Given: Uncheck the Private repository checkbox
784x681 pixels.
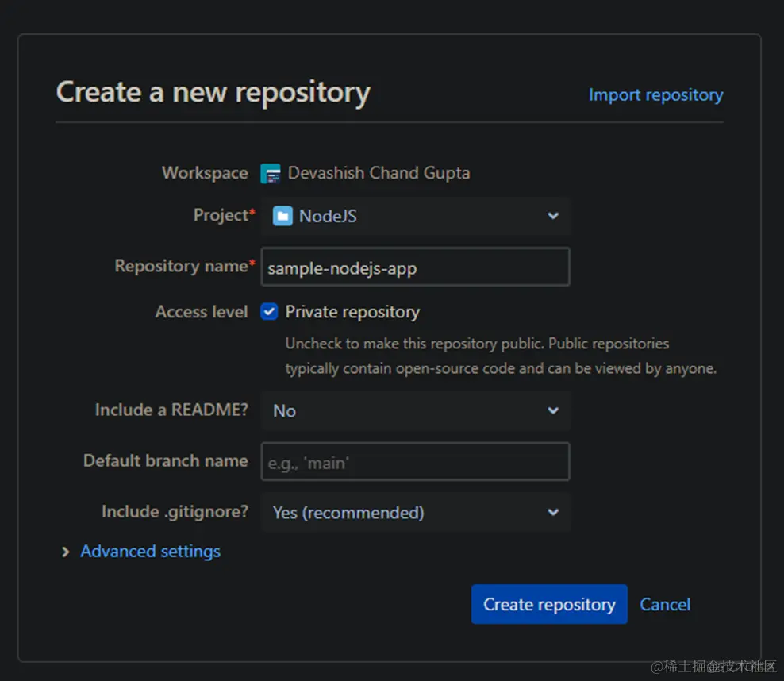Looking at the screenshot, I should (269, 311).
